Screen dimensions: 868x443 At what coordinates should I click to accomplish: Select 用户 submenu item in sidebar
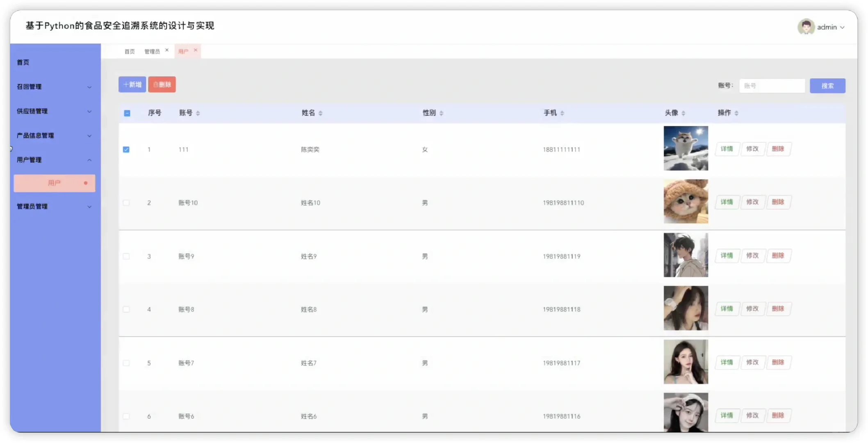[x=54, y=183]
